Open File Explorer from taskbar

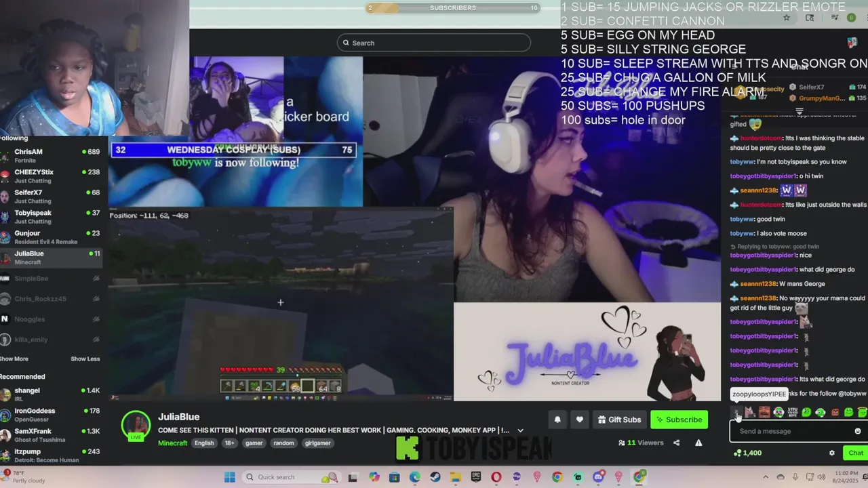[x=456, y=477]
